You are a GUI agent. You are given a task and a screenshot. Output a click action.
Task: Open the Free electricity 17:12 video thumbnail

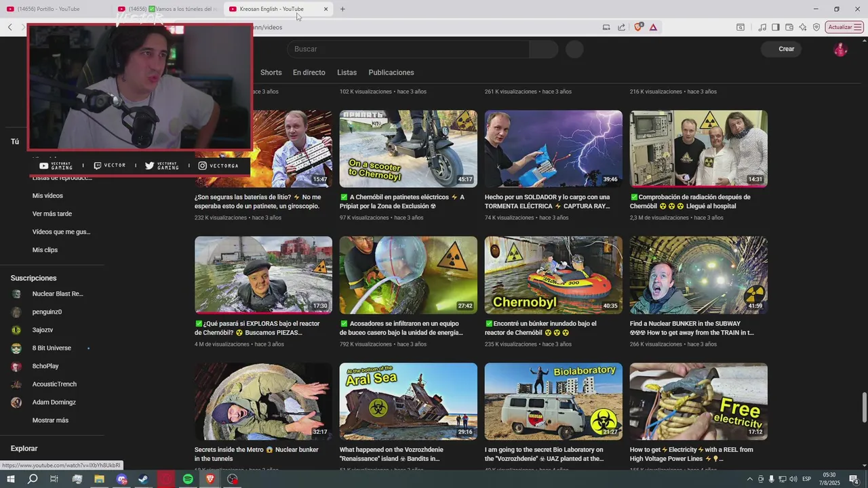coord(698,401)
